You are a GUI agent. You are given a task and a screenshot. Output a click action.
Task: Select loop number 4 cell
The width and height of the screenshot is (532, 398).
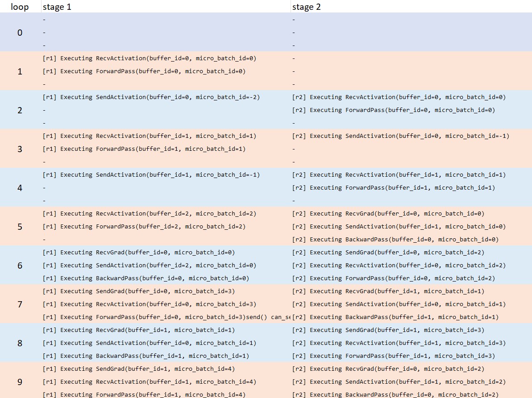click(20, 188)
